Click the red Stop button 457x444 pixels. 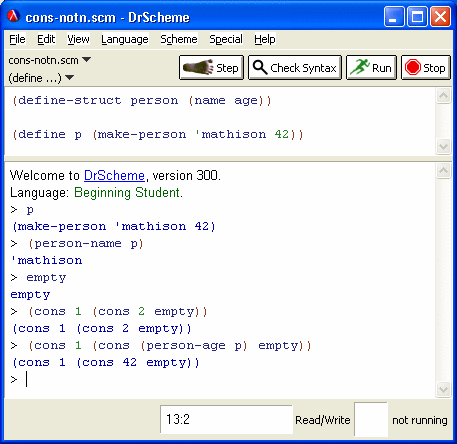point(426,68)
